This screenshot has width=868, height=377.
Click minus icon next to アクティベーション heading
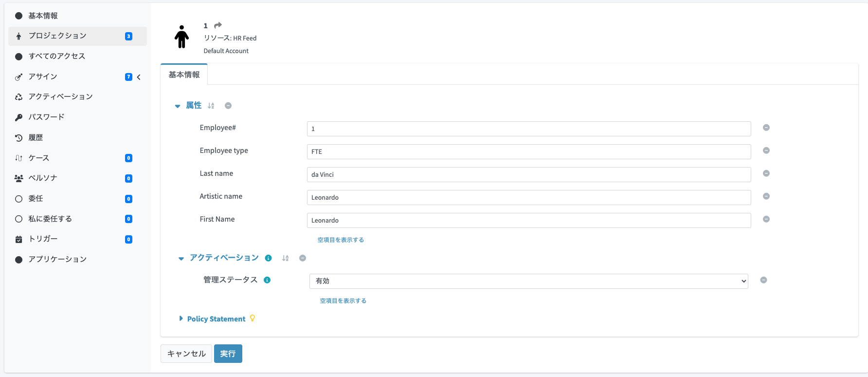[303, 258]
